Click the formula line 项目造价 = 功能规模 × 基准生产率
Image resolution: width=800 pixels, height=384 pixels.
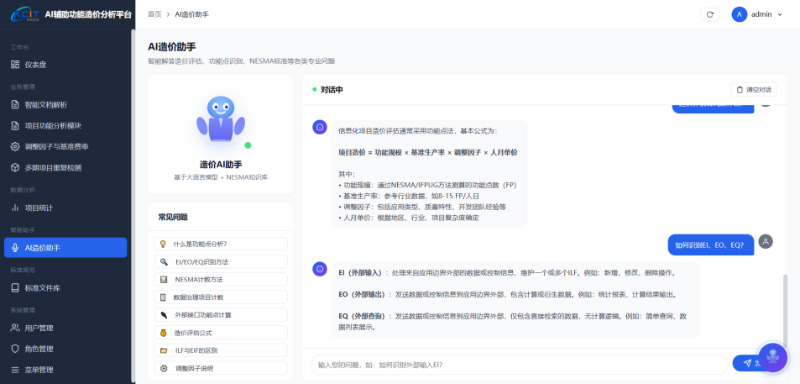pyautogui.click(x=428, y=152)
